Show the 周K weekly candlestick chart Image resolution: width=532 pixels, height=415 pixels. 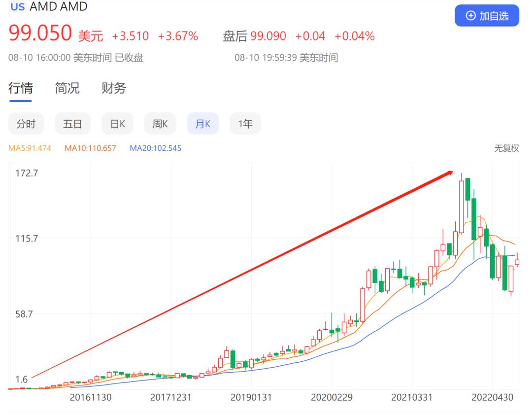click(160, 124)
